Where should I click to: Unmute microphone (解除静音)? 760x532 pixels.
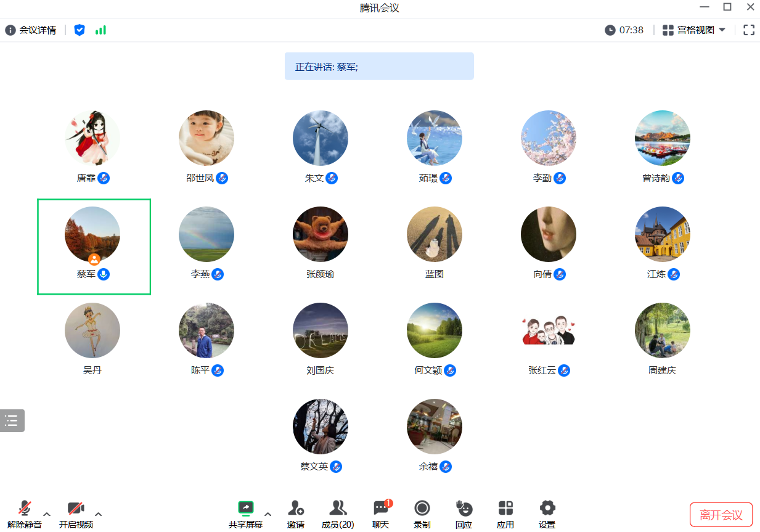pos(25,509)
